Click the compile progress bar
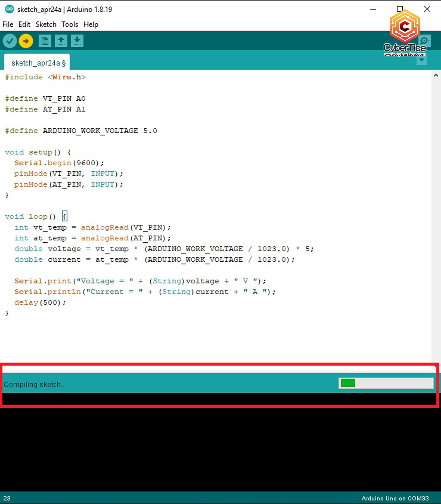Image resolution: width=441 pixels, height=504 pixels. [386, 383]
